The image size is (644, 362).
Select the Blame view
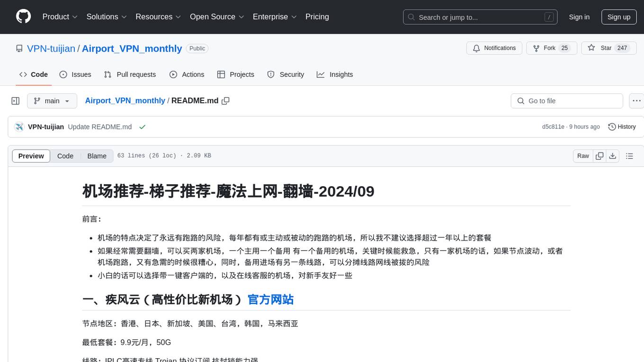click(97, 156)
